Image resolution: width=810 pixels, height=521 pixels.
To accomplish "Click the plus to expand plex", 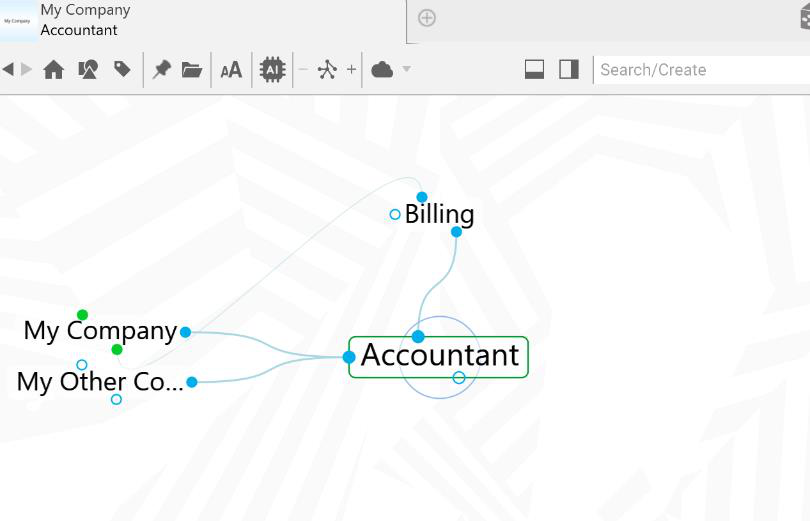I will click(351, 70).
